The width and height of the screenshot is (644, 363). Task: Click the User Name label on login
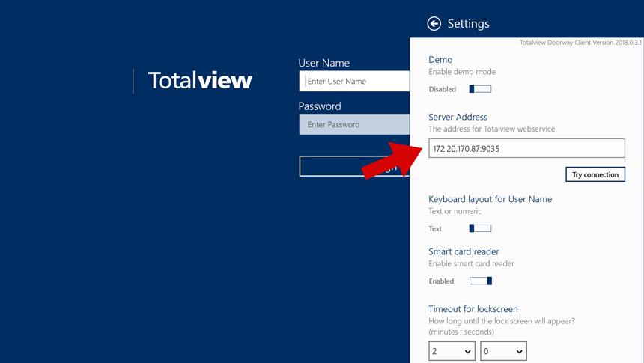pos(323,63)
